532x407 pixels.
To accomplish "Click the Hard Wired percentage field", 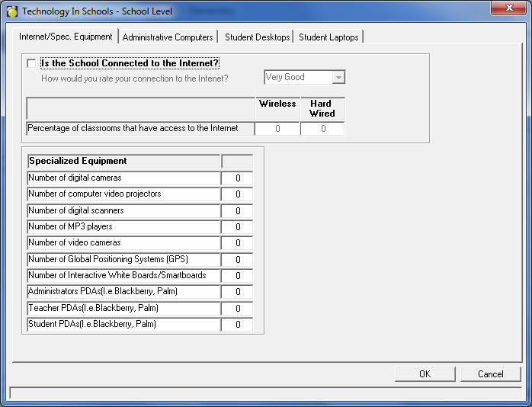I will 322,129.
